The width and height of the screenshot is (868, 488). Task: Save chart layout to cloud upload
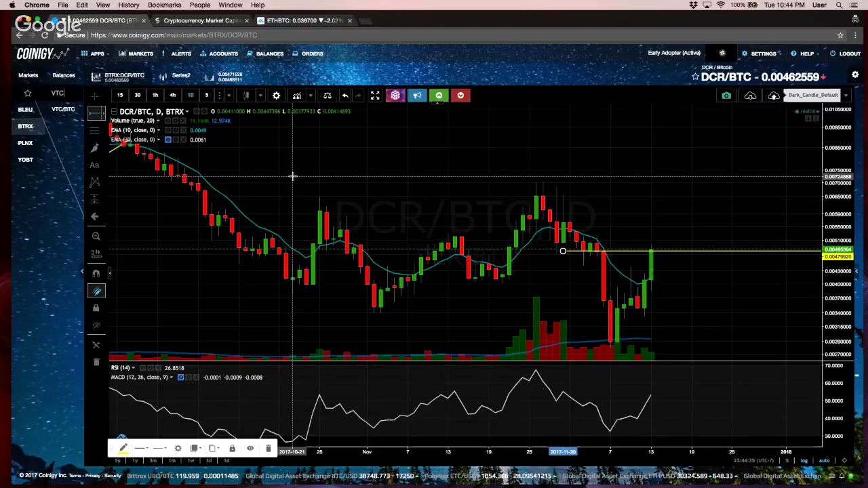(x=774, y=96)
